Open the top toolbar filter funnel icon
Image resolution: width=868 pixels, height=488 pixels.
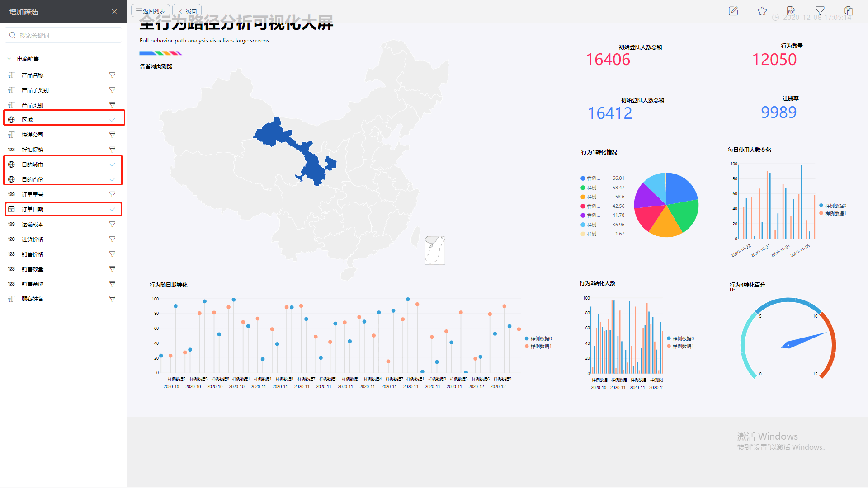pos(820,11)
